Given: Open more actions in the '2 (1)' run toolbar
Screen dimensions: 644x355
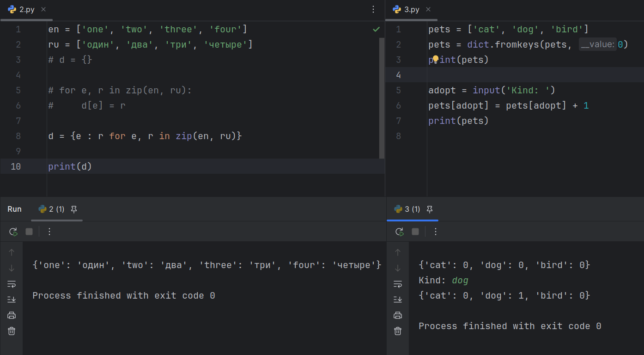Looking at the screenshot, I should [x=49, y=232].
